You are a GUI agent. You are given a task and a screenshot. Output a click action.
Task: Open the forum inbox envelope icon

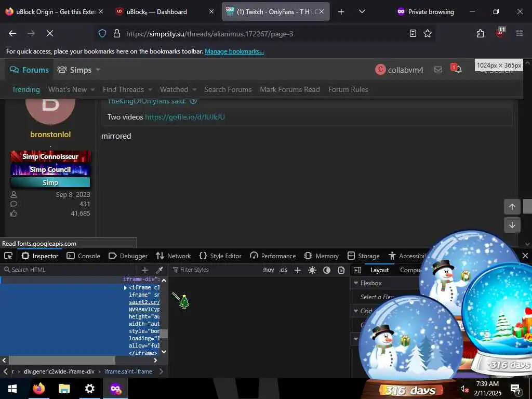coord(438,70)
